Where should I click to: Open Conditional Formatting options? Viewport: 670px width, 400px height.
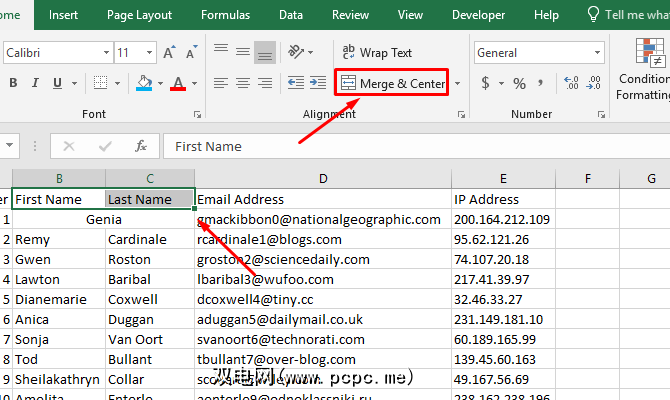tap(646, 70)
